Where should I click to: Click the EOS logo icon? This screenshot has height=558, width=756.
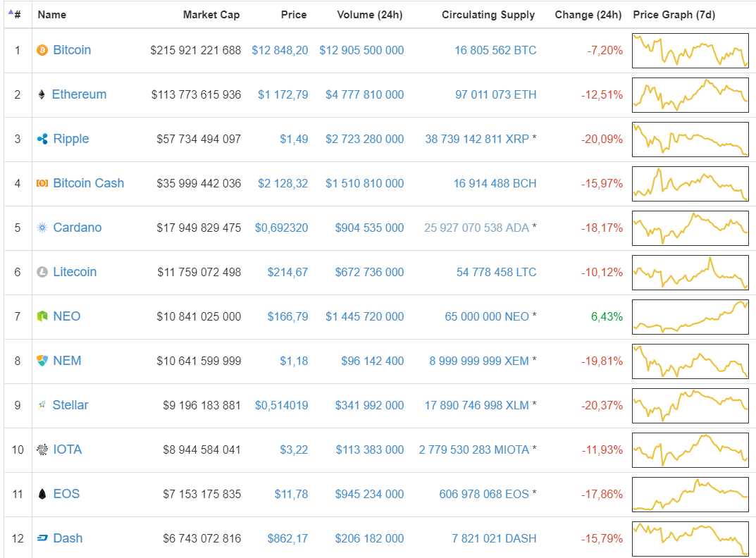[42, 494]
